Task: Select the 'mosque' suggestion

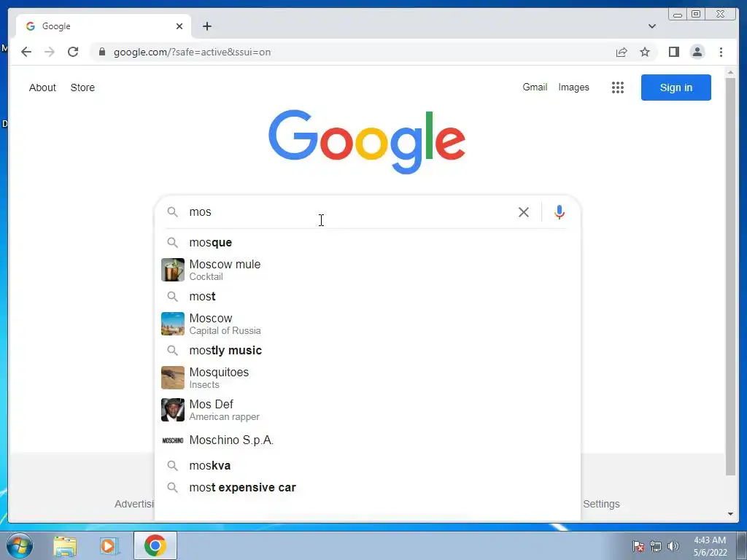Action: [x=368, y=242]
